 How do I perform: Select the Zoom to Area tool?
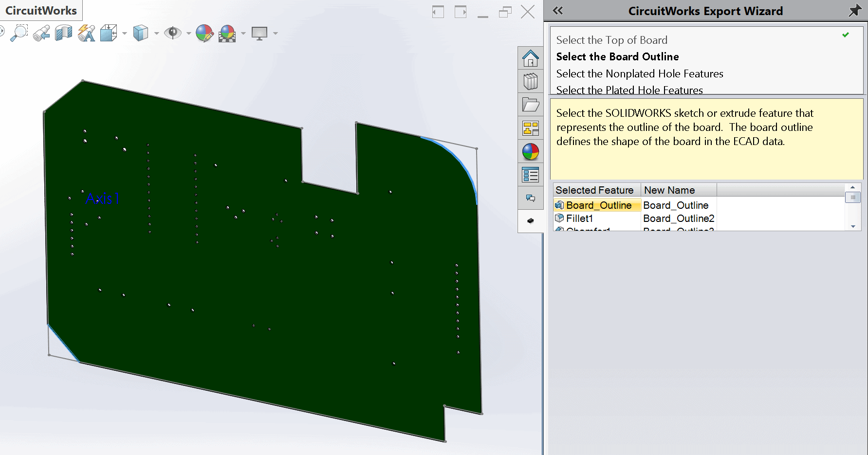(19, 33)
